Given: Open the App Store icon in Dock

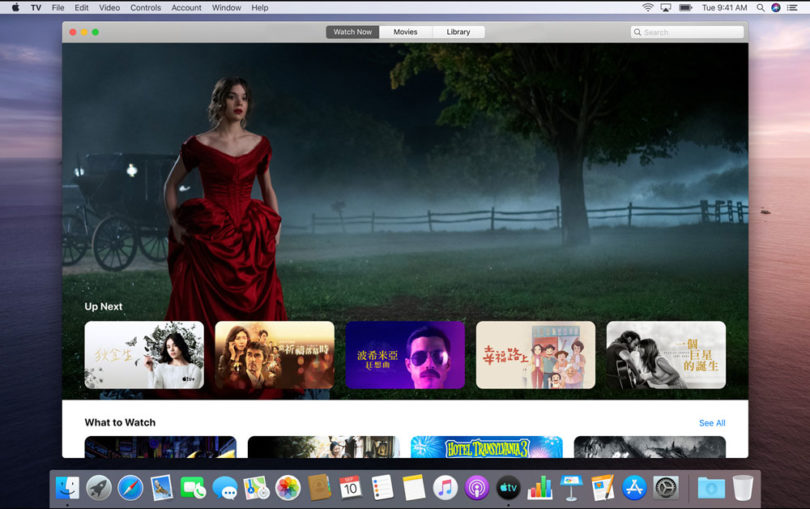Looking at the screenshot, I should pos(634,488).
